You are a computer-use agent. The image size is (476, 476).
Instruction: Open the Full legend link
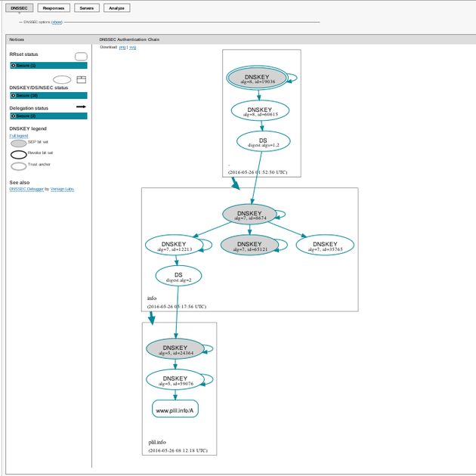click(x=19, y=136)
